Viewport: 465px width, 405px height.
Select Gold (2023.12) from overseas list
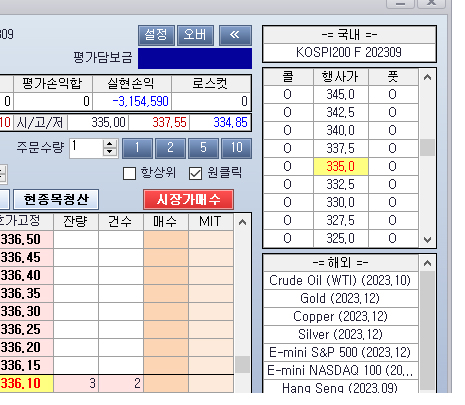click(340, 298)
